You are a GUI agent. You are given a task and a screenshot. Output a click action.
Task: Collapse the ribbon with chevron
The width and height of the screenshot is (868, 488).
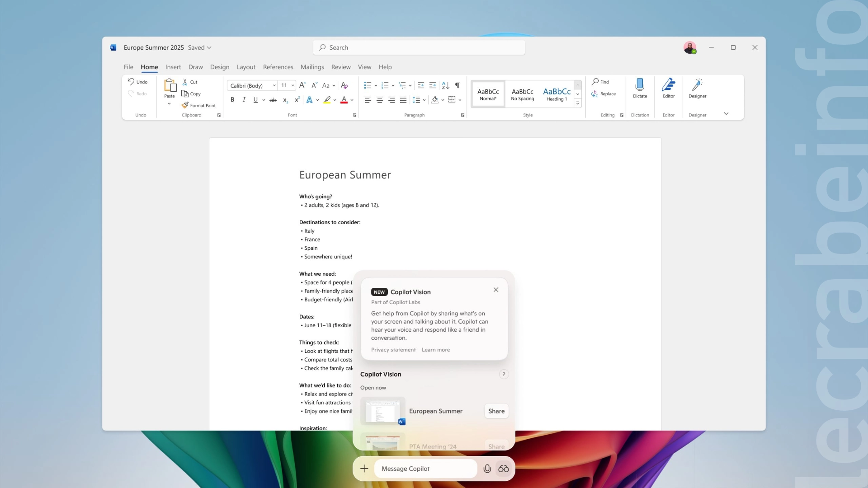pos(726,114)
